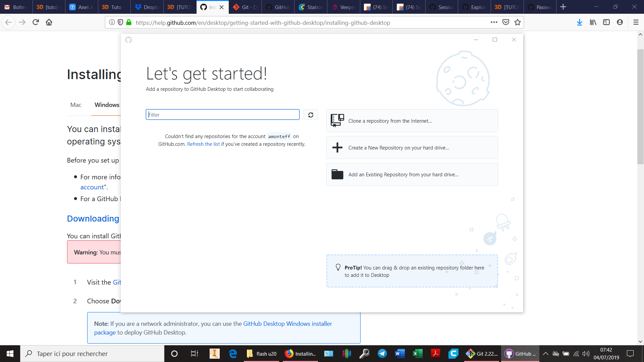Bookmark this page with the star
This screenshot has width=644, height=362.
(x=518, y=22)
